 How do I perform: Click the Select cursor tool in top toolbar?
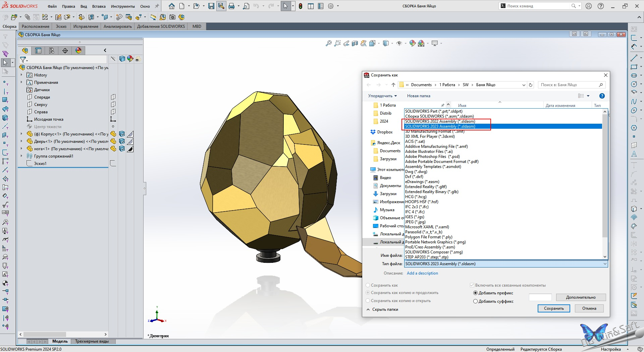click(285, 6)
